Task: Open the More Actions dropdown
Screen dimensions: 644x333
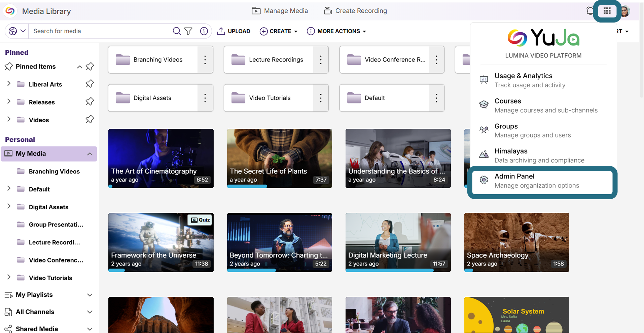Action: [336, 31]
